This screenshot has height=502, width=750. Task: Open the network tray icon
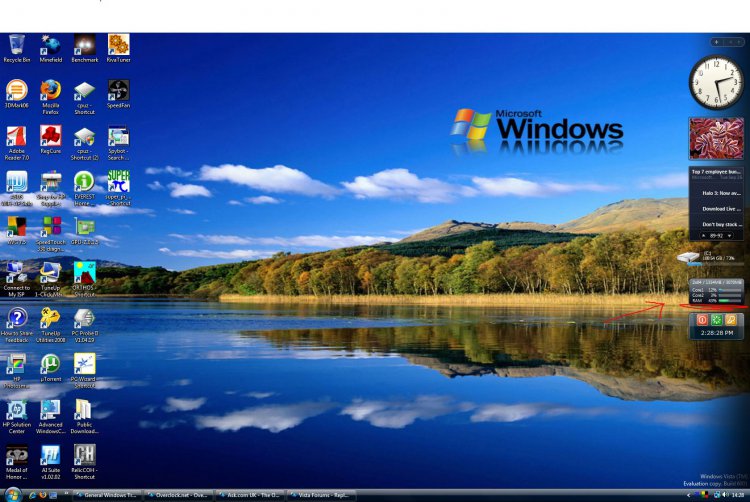tap(717, 495)
